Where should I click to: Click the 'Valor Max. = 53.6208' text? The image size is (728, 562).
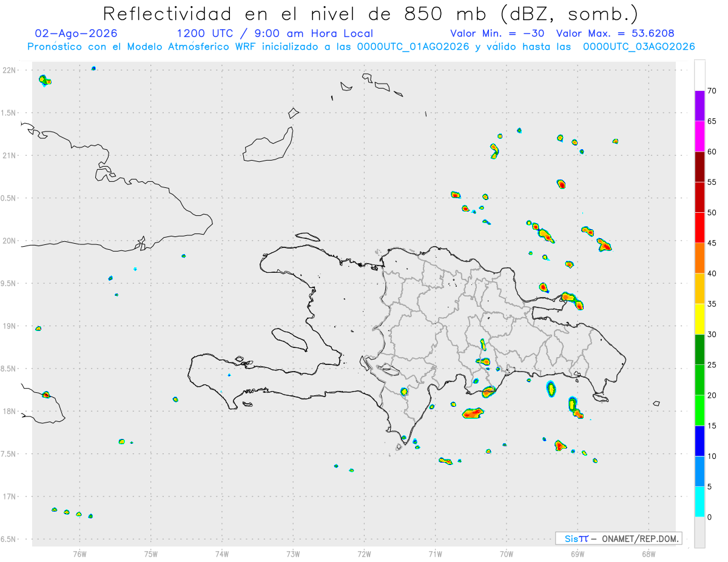(x=615, y=33)
